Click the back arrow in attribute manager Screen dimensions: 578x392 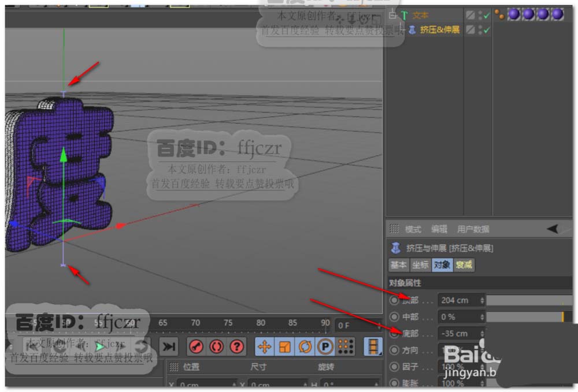click(x=553, y=229)
